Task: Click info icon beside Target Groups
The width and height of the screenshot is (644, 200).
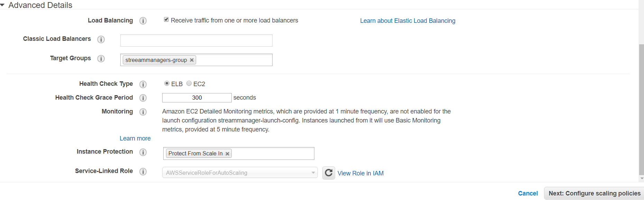Action: coord(101,58)
